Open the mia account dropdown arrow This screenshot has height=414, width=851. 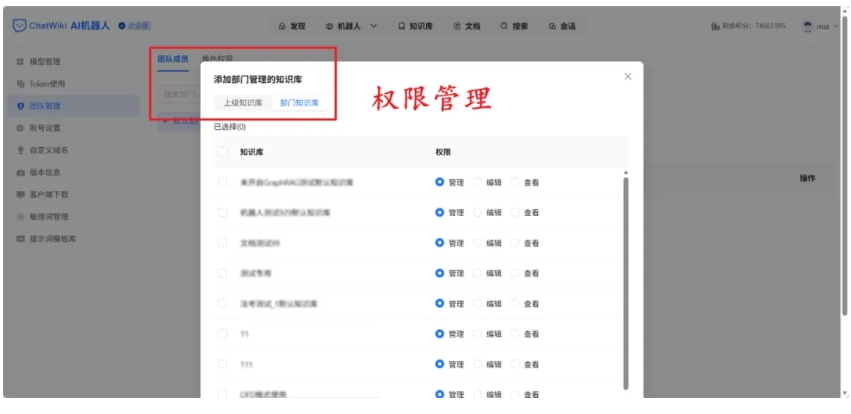click(x=836, y=26)
